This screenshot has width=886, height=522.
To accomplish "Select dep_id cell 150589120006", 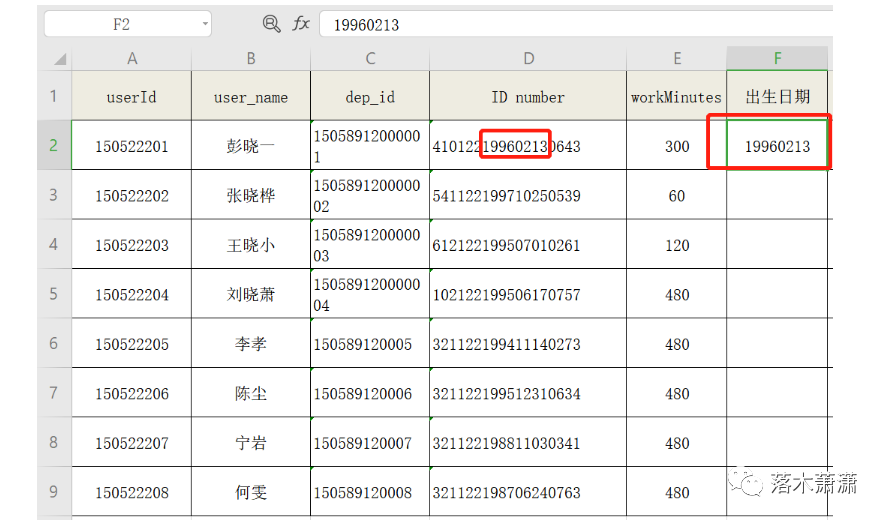I will 370,393.
